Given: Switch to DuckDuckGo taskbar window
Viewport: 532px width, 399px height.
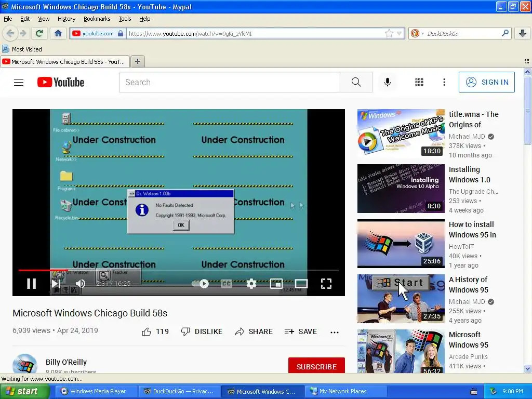Looking at the screenshot, I should click(179, 391).
